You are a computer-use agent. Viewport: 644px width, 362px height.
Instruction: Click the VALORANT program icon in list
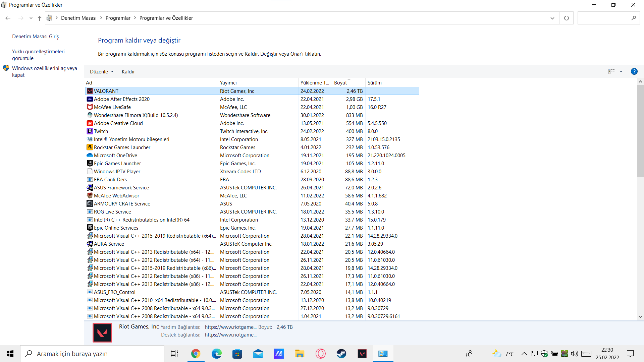(x=90, y=91)
